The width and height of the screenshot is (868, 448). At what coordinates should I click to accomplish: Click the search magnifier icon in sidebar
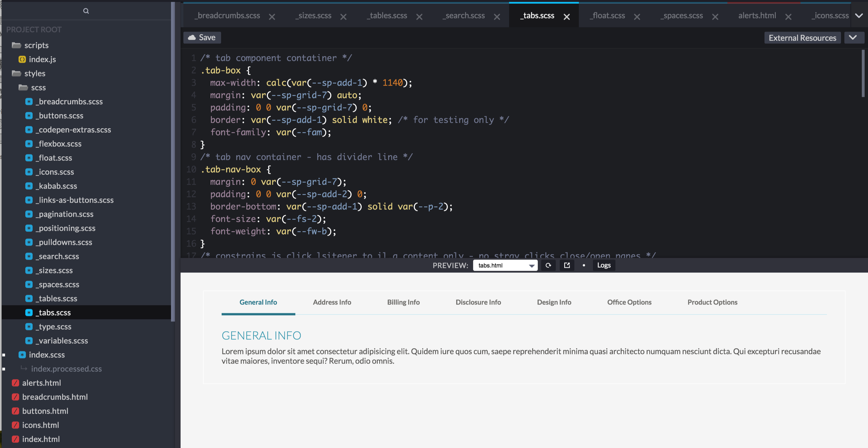click(86, 11)
